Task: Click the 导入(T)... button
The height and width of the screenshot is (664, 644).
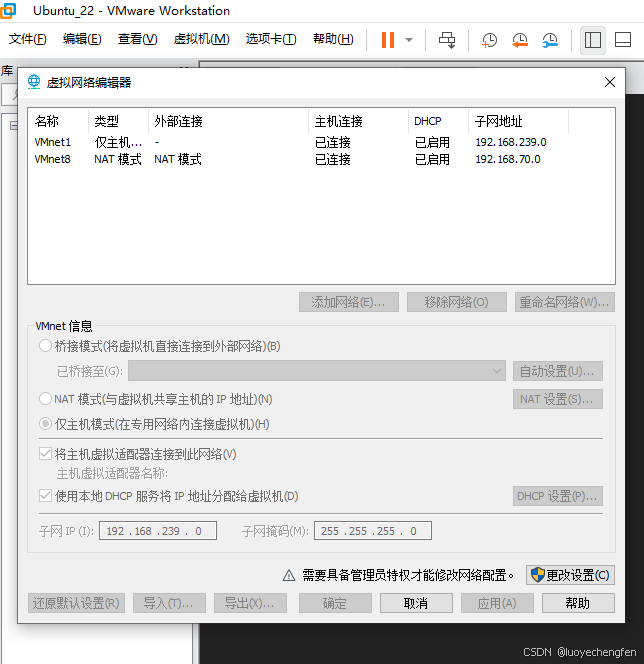Action: 169,603
